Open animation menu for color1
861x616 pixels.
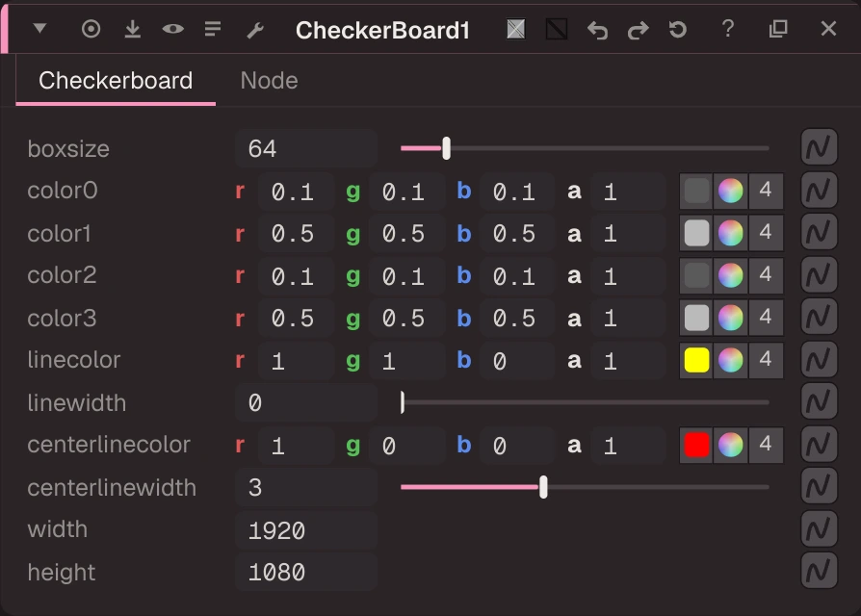pos(819,232)
